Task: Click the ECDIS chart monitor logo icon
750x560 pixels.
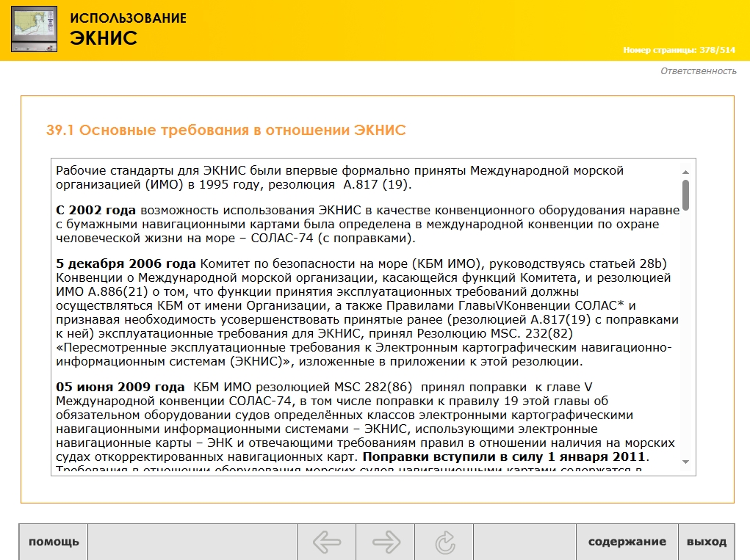Action: [x=35, y=29]
